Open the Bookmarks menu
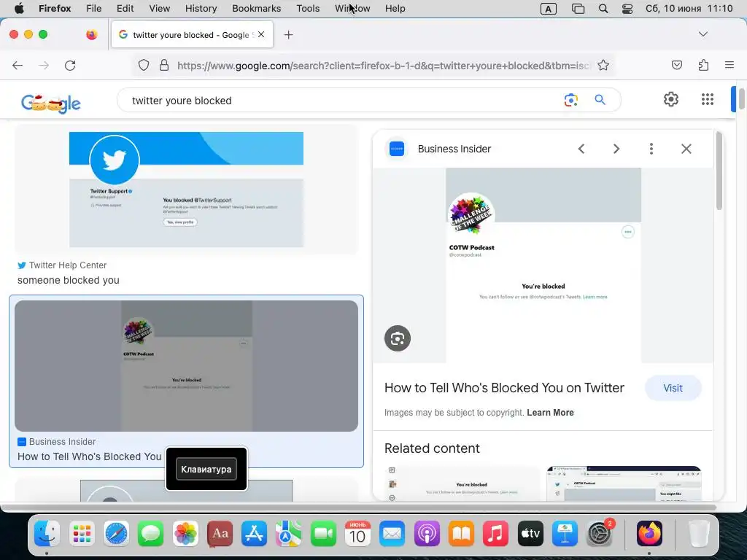747x560 pixels. click(256, 8)
